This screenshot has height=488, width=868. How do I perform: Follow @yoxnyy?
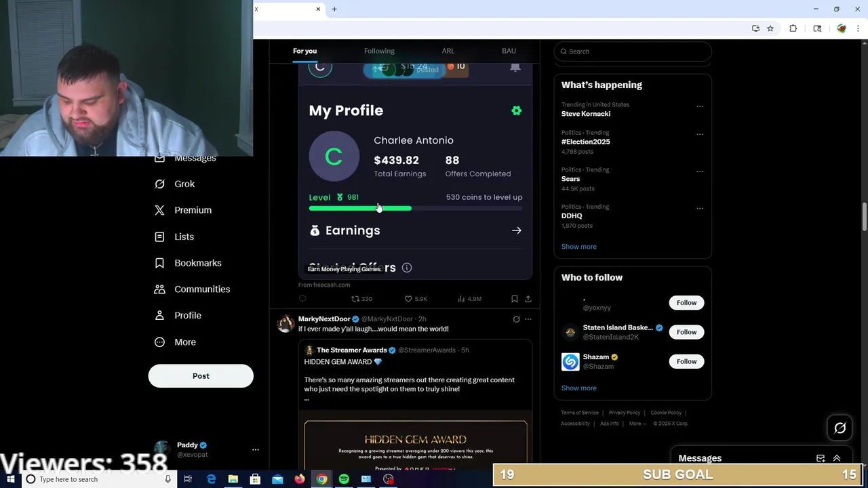pyautogui.click(x=686, y=303)
